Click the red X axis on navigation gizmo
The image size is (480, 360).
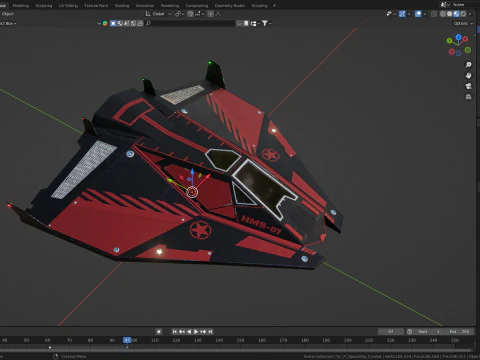[465, 39]
